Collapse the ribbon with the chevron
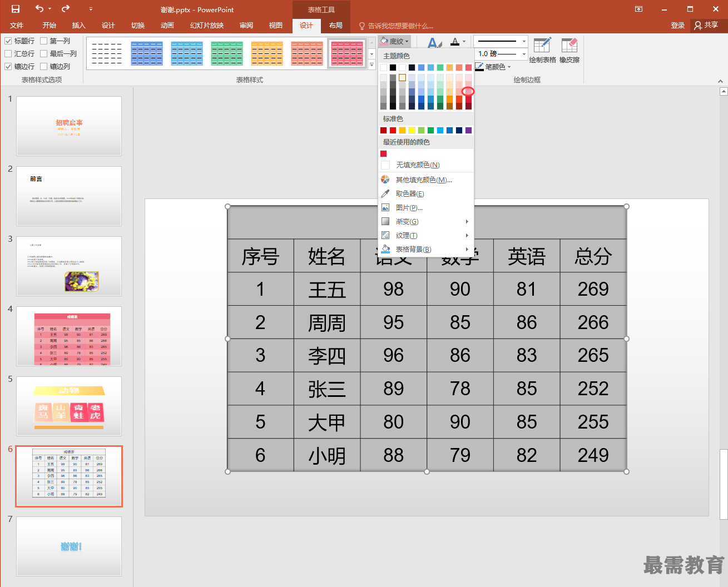The width and height of the screenshot is (728, 587). 721,81
